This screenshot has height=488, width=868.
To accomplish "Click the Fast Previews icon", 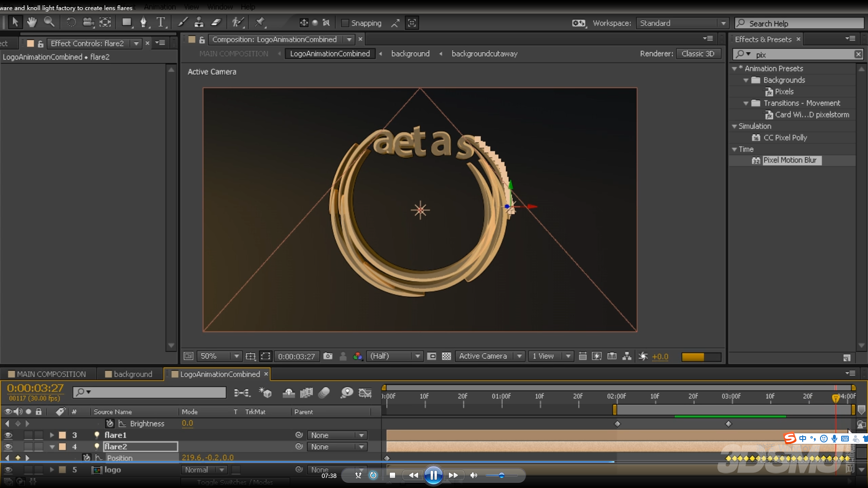I will click(x=597, y=356).
